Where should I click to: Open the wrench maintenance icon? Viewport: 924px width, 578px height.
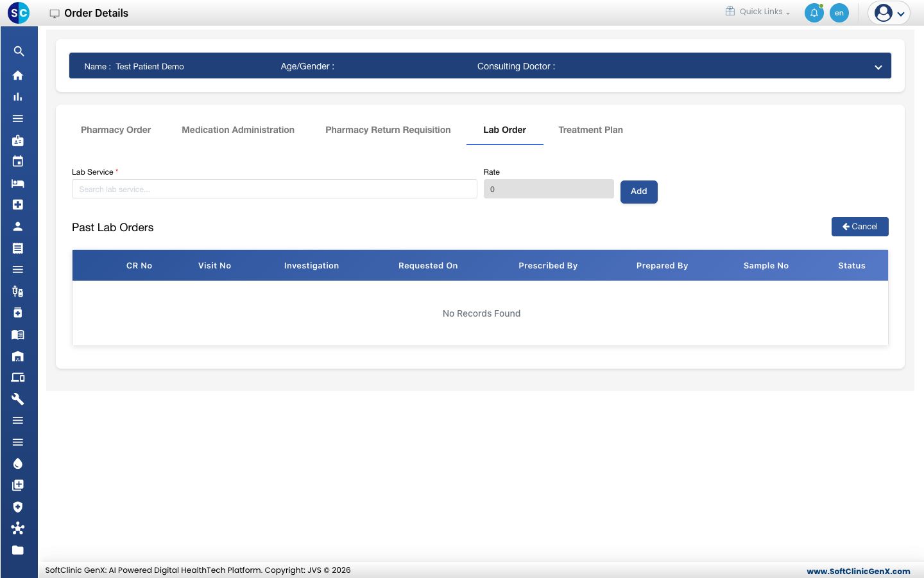(18, 399)
